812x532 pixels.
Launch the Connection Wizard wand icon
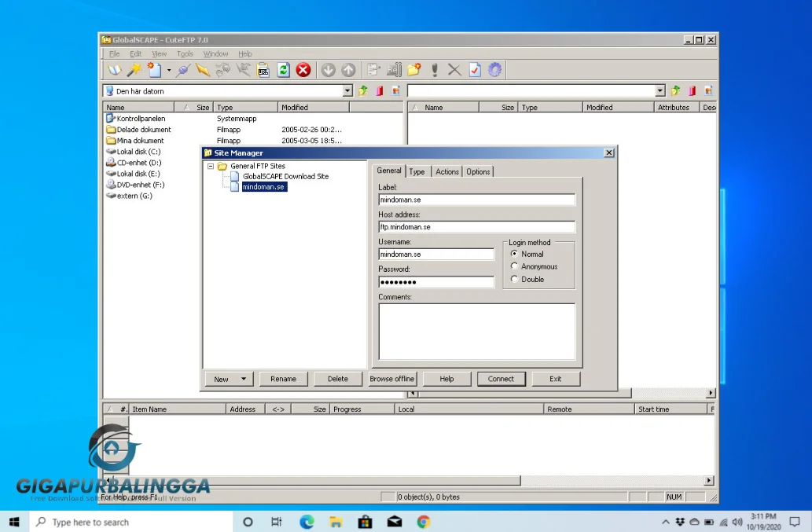coord(134,70)
